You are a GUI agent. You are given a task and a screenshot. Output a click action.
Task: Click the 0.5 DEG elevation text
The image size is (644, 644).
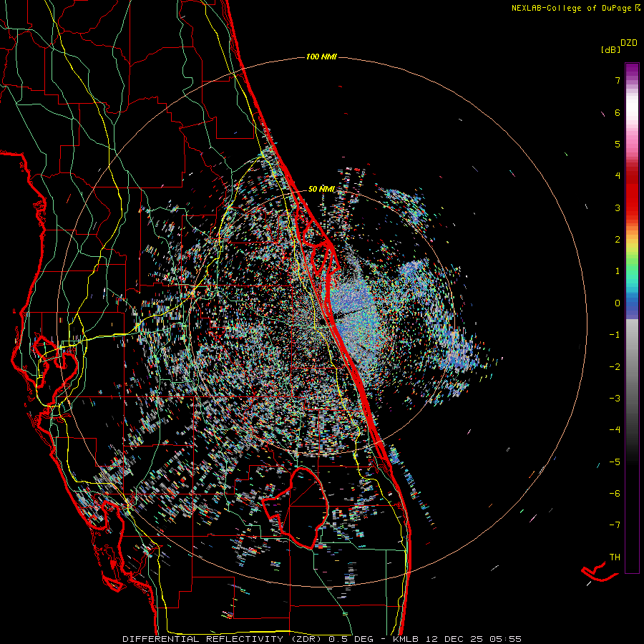point(351,639)
